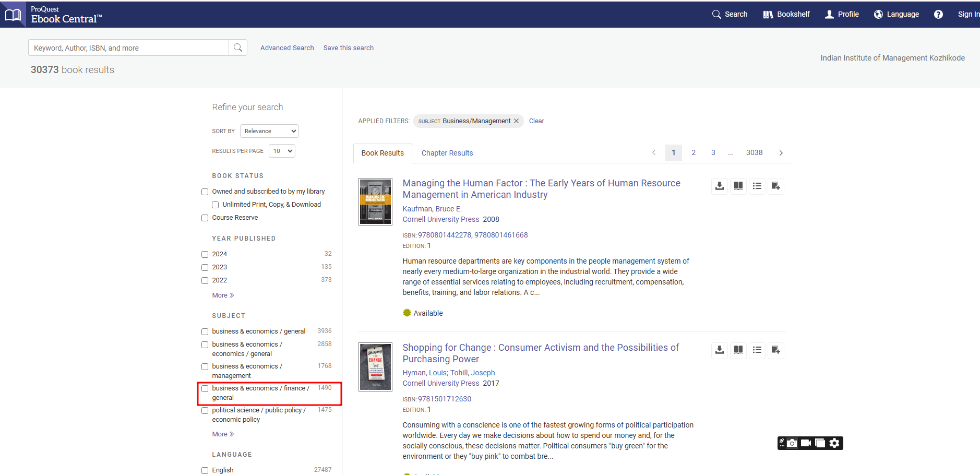Click the magnifier search button beside keyword field
This screenshot has height=475, width=980.
pyautogui.click(x=238, y=47)
